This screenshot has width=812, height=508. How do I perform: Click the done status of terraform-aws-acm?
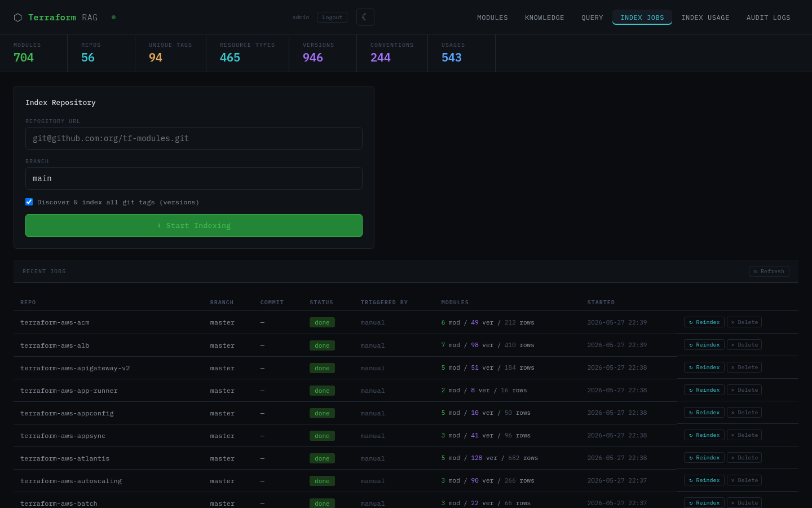[x=322, y=322]
